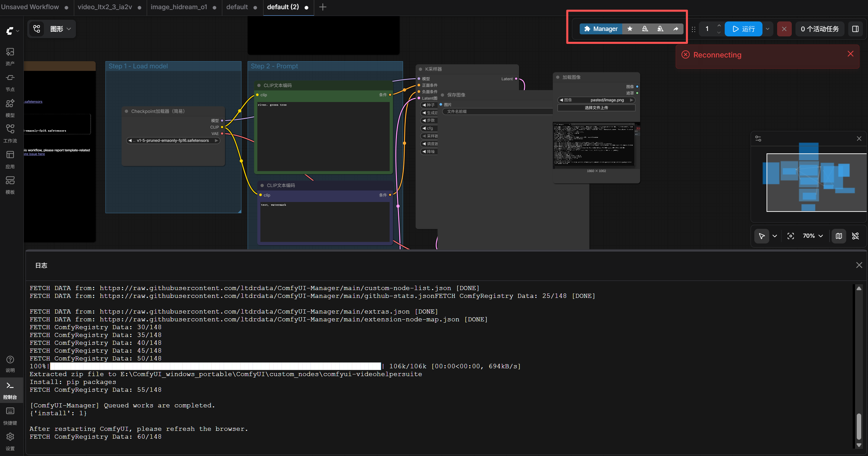This screenshot has width=868, height=456.
Task: Open the checkpoint v1-5-pruned-emaonly-fp16.safetensors selector
Action: pyautogui.click(x=173, y=141)
